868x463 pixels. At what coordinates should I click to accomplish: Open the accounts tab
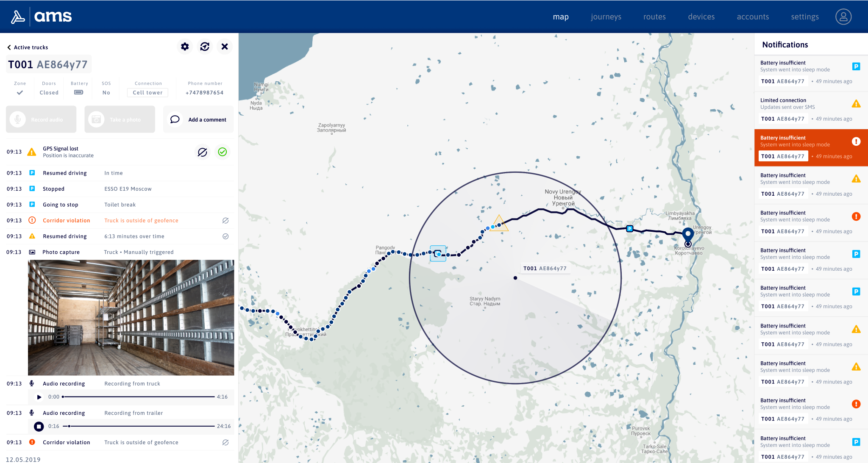point(753,17)
